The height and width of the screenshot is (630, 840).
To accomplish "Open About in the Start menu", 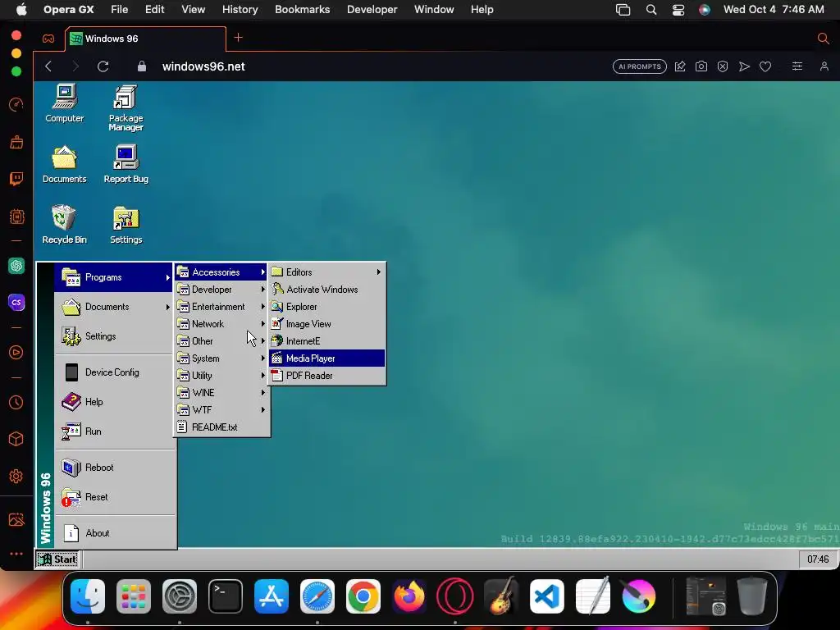I will (113, 533).
